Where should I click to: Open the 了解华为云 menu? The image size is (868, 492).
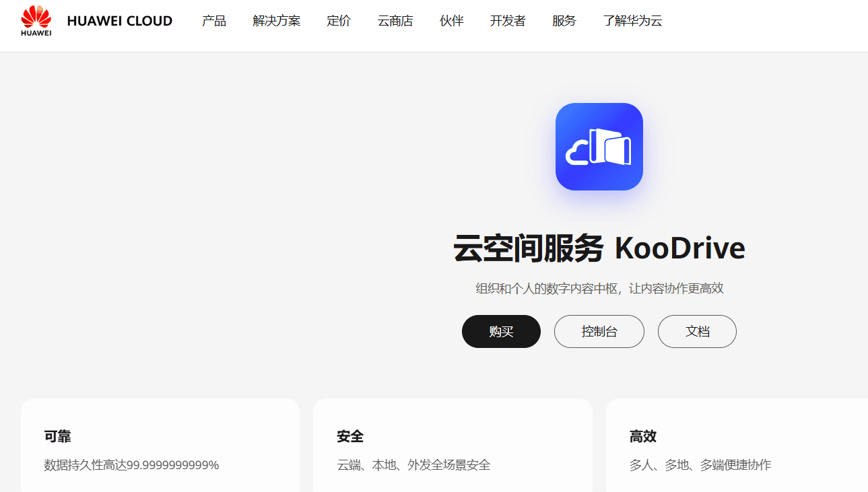[x=633, y=21]
